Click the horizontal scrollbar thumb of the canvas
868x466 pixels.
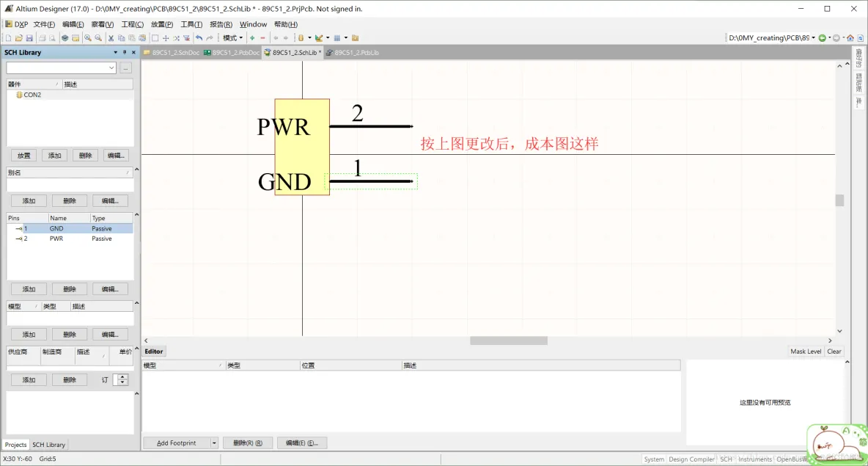point(509,341)
